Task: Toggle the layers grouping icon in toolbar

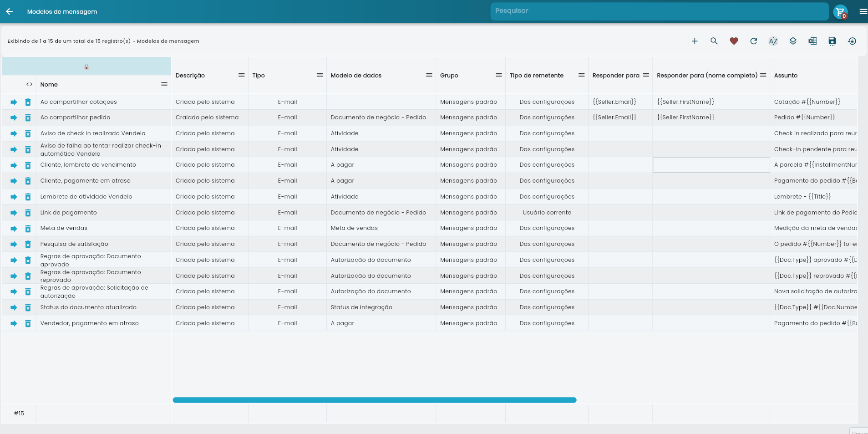Action: [793, 41]
